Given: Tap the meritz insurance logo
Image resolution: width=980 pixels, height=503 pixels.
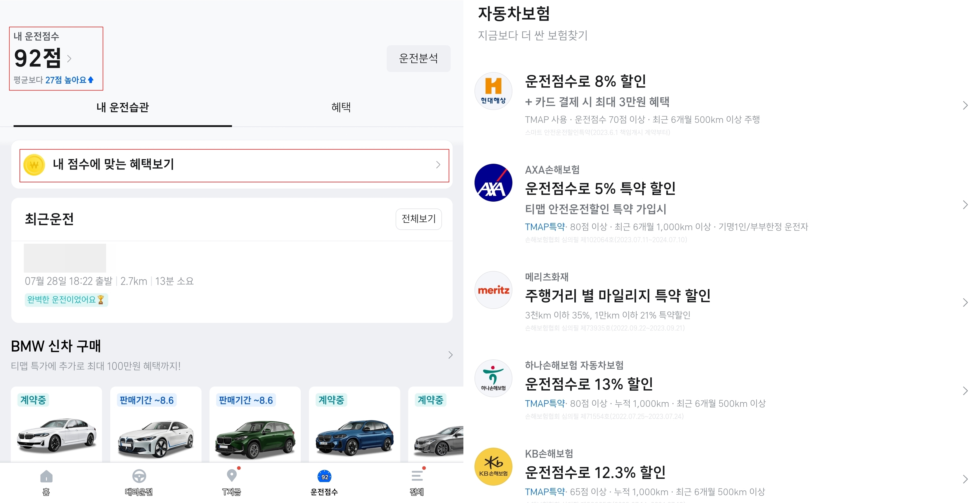Looking at the screenshot, I should [493, 290].
